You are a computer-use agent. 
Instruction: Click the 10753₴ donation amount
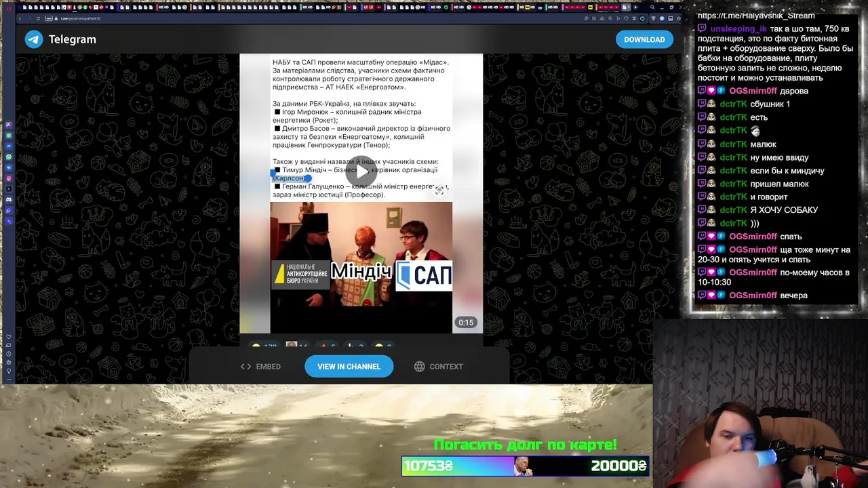click(x=429, y=466)
